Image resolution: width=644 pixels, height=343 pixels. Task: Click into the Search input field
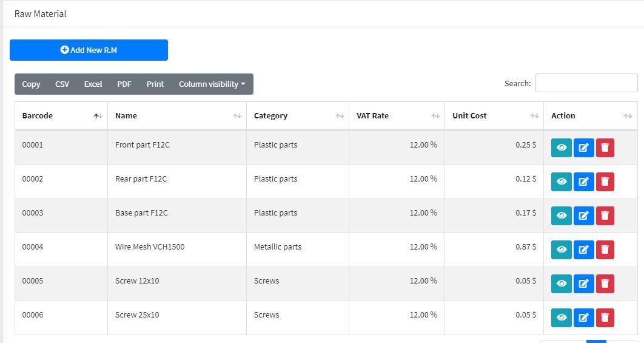(x=586, y=83)
